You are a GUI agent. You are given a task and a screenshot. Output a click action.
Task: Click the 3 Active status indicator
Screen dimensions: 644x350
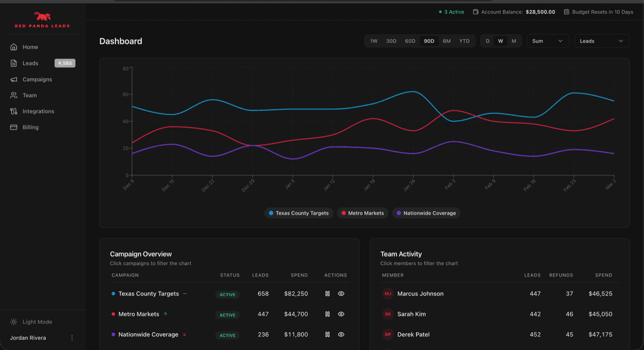(x=451, y=11)
